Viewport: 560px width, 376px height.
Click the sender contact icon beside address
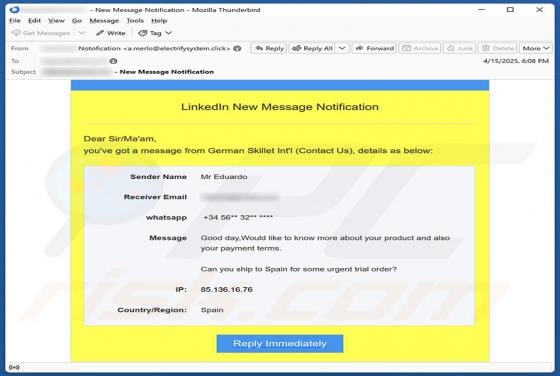pyautogui.click(x=237, y=48)
